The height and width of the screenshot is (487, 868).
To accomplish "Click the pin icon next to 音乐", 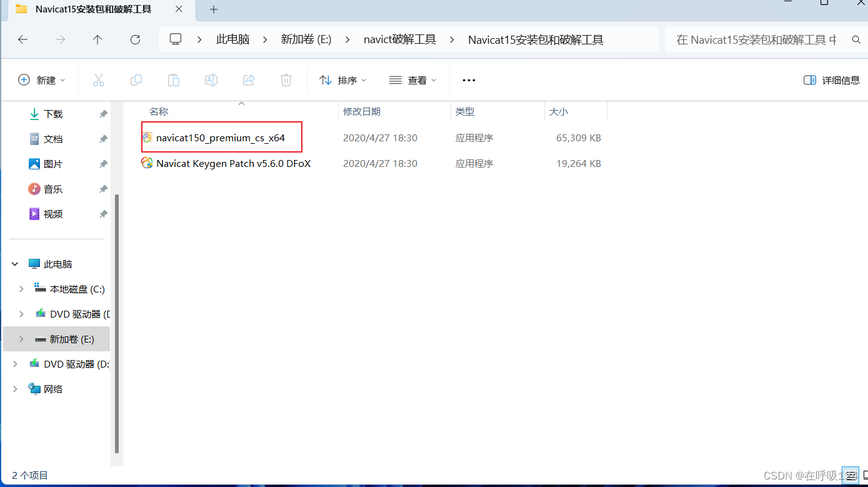I will pos(103,189).
